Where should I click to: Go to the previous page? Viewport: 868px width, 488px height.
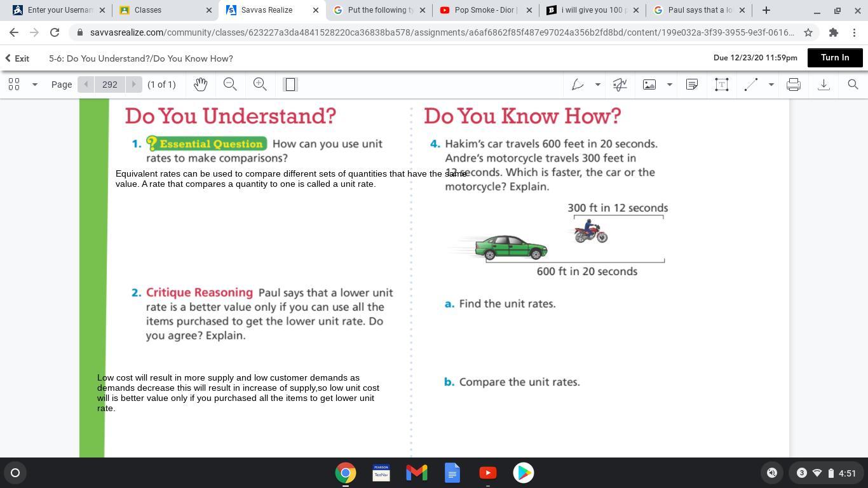point(86,85)
